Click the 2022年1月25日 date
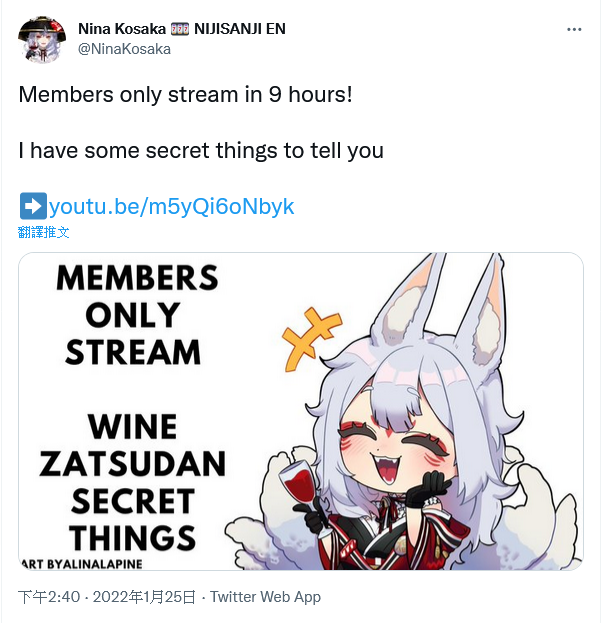The width and height of the screenshot is (601, 623). click(144, 597)
